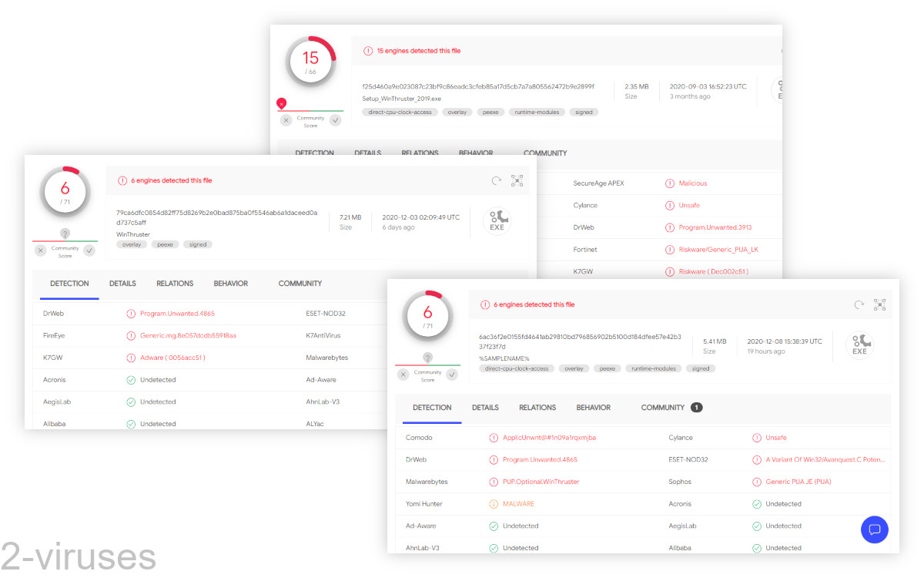This screenshot has width=924, height=578.
Task: Click 'Malicious' SecureAge APEX result
Action: [x=693, y=183]
